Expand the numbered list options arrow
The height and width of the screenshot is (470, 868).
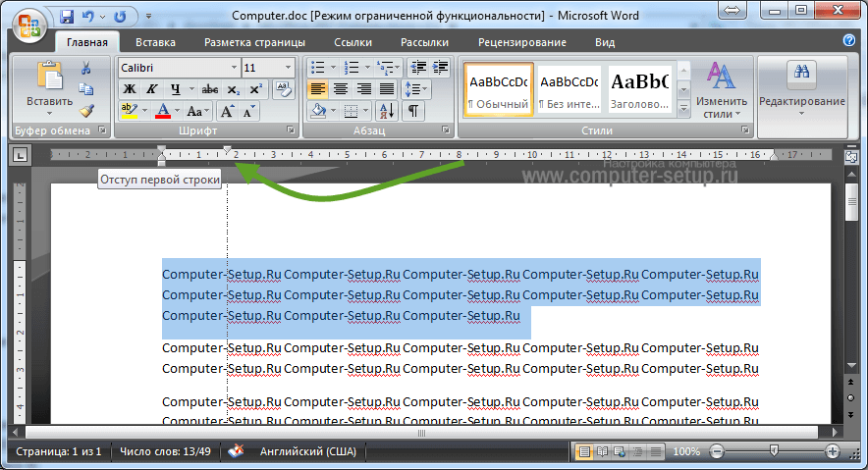click(x=367, y=68)
